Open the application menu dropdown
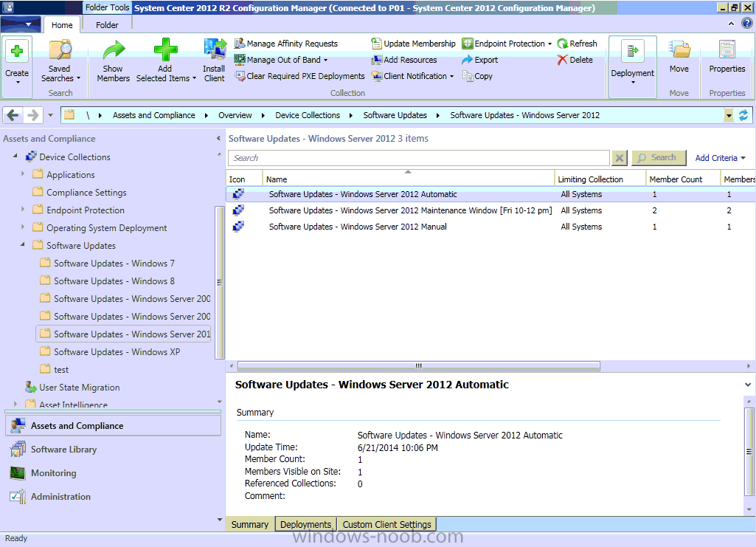 (x=20, y=24)
